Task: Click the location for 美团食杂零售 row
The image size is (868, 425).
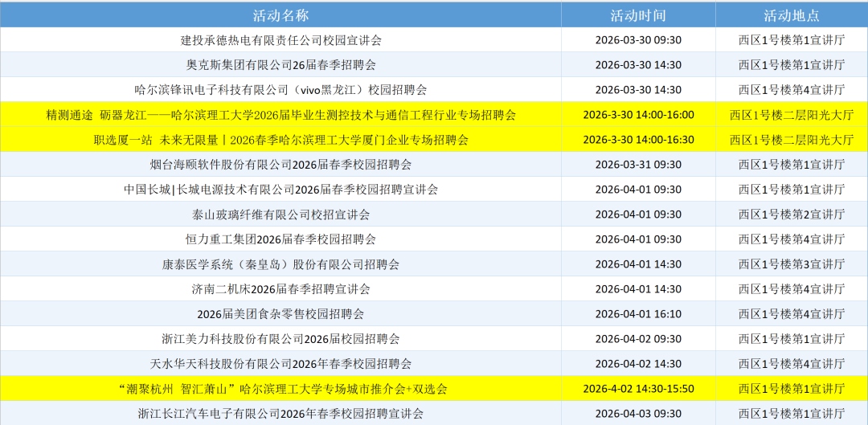Action: click(x=792, y=314)
